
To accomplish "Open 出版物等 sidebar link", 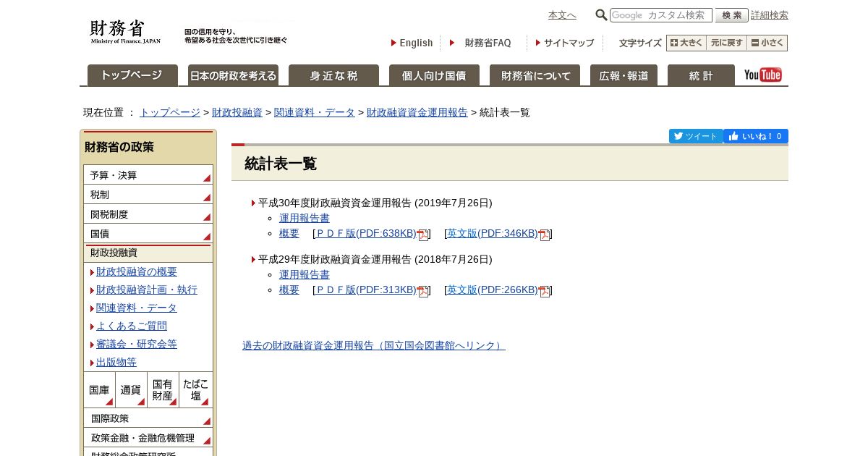I will [116, 362].
